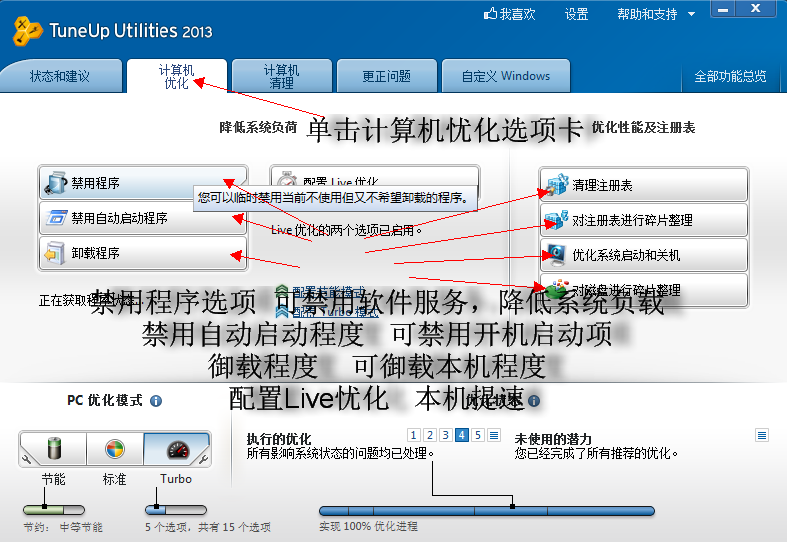Select optimization page number 1
This screenshot has width=787, height=542.
[414, 435]
